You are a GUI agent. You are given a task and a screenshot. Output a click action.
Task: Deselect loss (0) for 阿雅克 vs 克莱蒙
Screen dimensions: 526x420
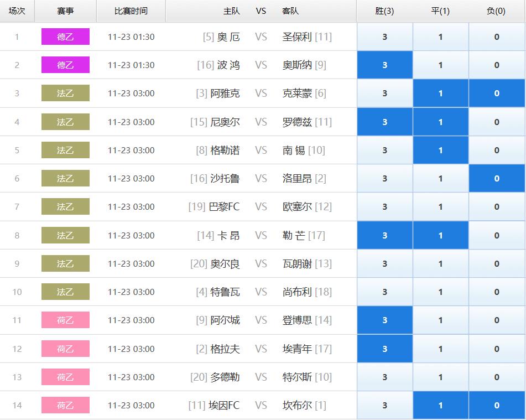pyautogui.click(x=497, y=93)
